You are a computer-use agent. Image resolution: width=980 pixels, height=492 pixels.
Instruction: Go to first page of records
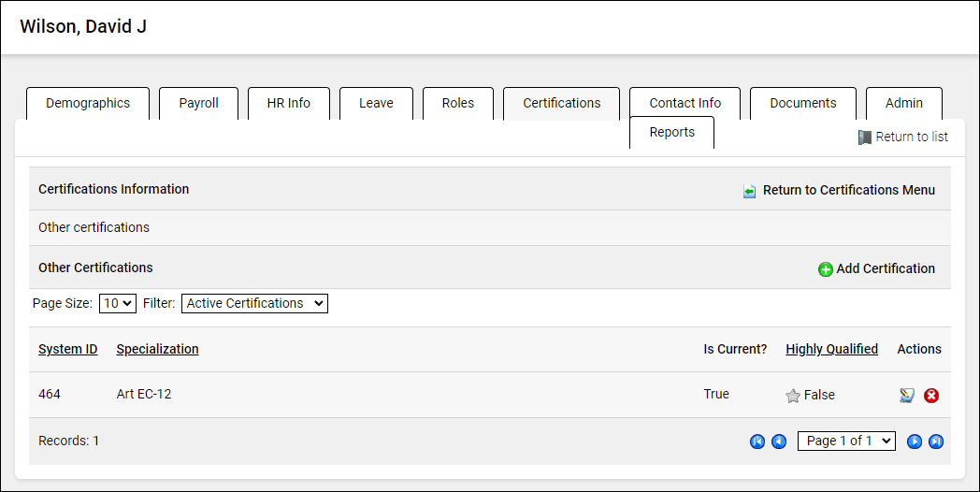[757, 441]
